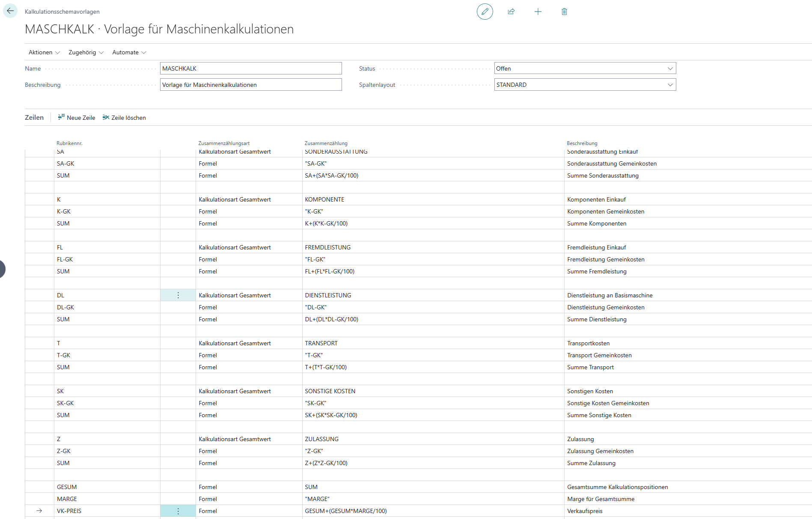Click the DIENSTLEISTUNG cell

[433, 295]
